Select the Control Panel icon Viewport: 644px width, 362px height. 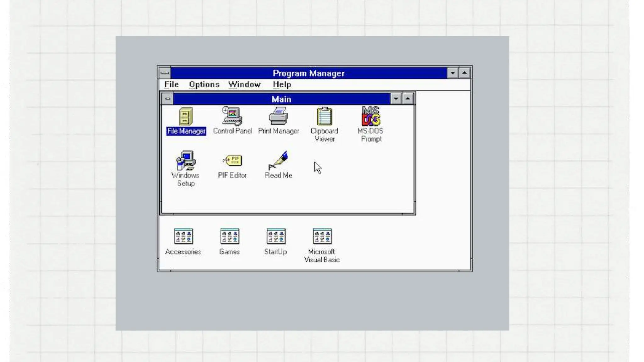pyautogui.click(x=232, y=116)
